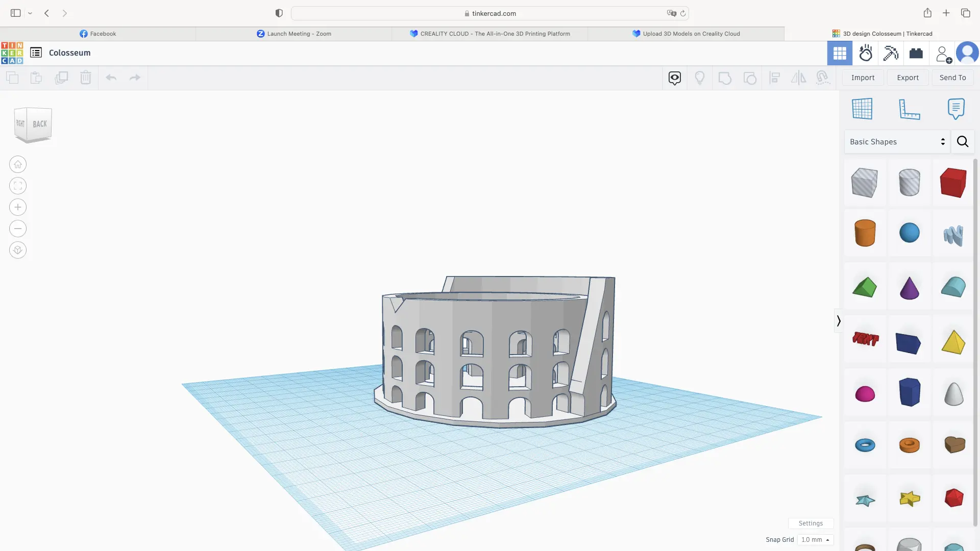Open the design list icon beside Colosseum
Image resolution: width=980 pixels, height=551 pixels.
click(36, 53)
